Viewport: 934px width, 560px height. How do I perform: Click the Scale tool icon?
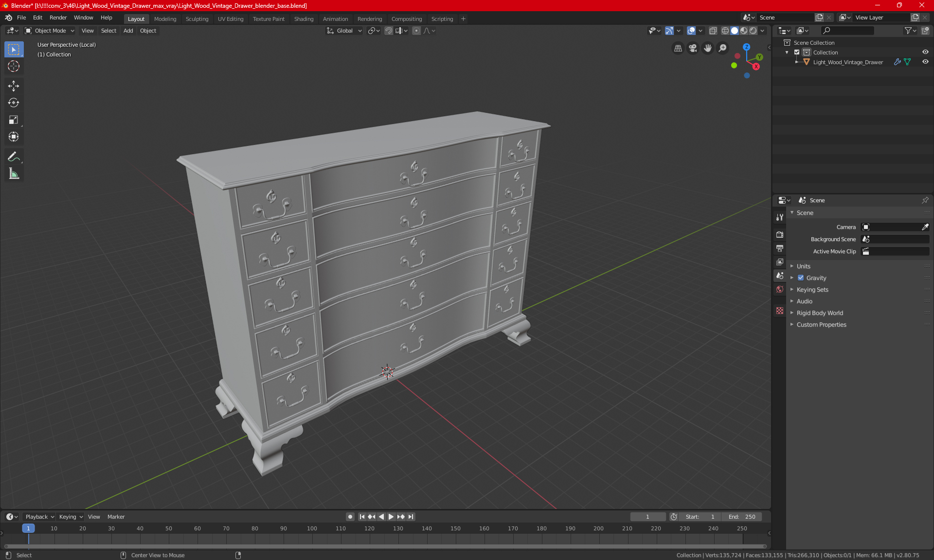point(13,120)
